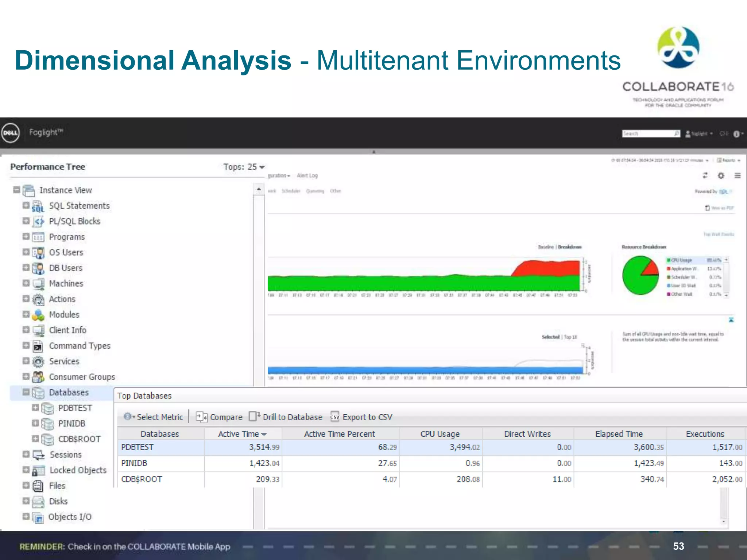Click the Machines monitor icon

38,284
